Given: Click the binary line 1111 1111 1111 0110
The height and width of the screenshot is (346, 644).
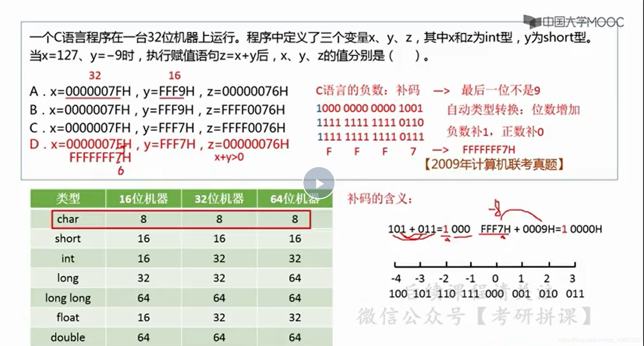Looking at the screenshot, I should [370, 122].
